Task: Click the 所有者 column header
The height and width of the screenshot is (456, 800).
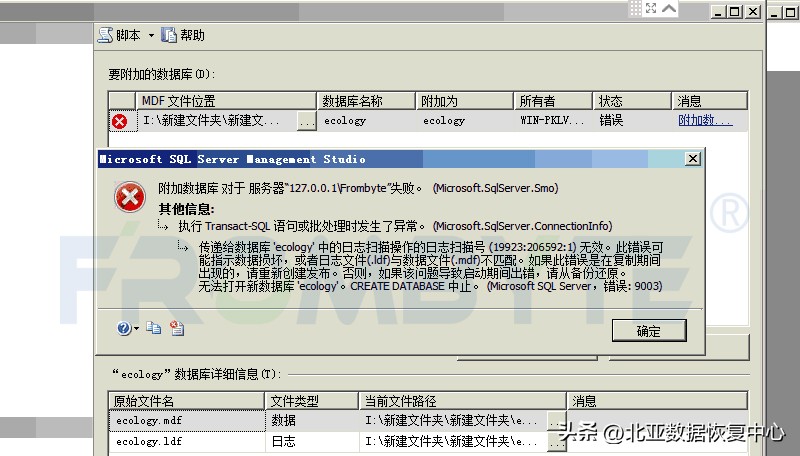Action: coord(553,101)
